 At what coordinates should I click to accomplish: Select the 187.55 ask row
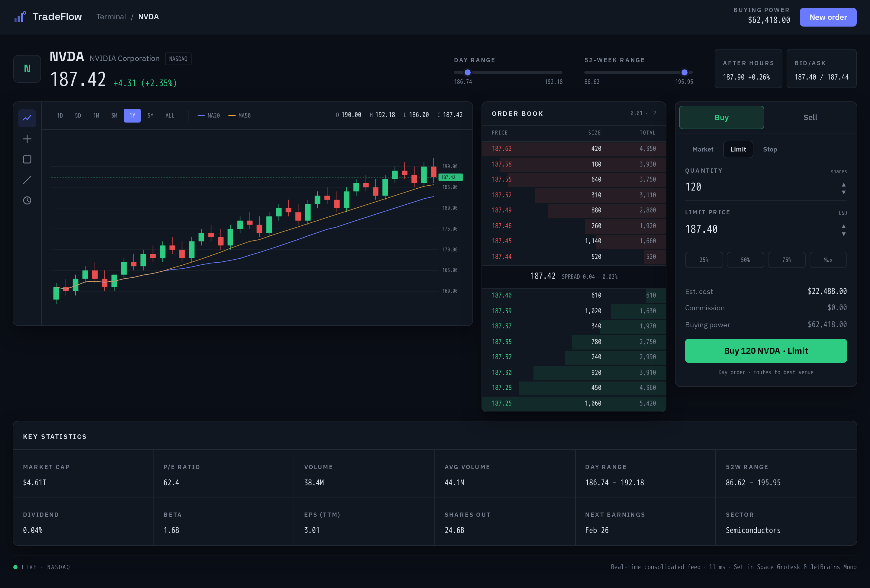coord(574,180)
